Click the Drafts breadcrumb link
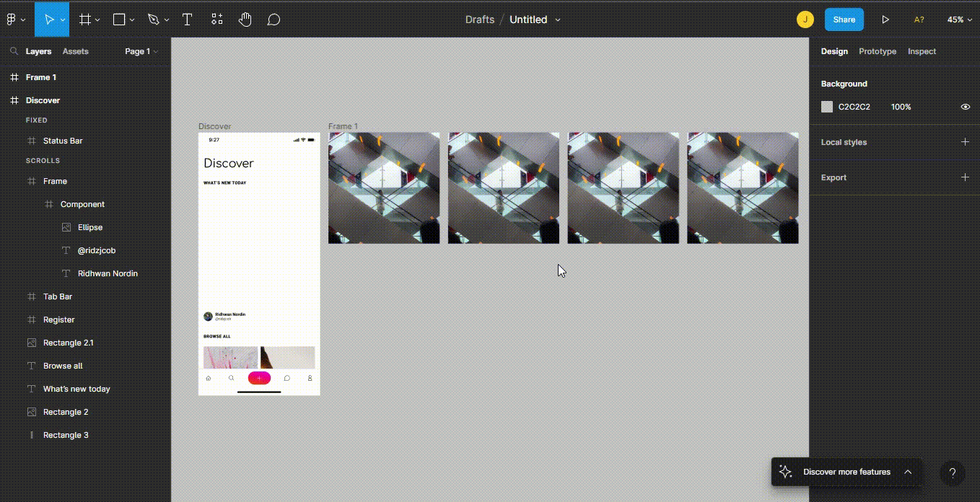Screen dimensions: 980x502 [480, 19]
